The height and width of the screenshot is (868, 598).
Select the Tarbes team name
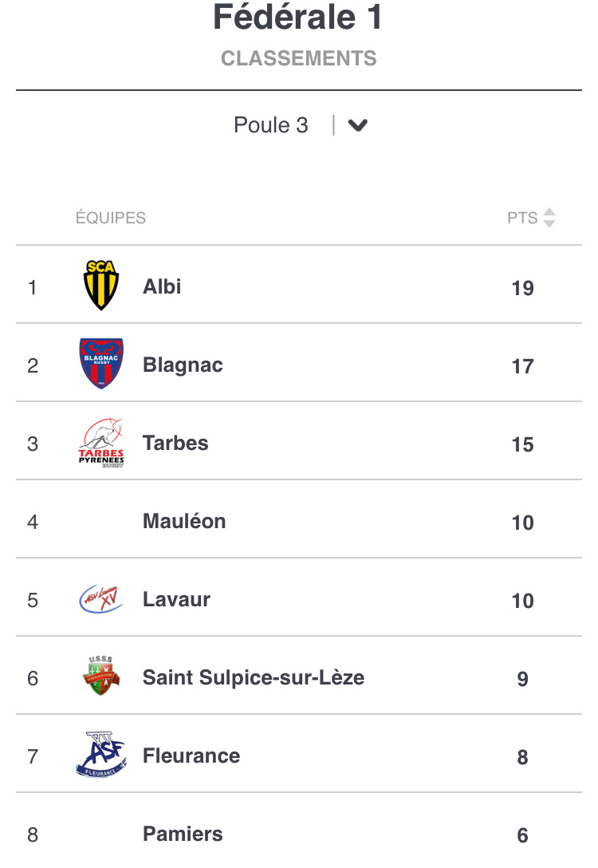(175, 443)
